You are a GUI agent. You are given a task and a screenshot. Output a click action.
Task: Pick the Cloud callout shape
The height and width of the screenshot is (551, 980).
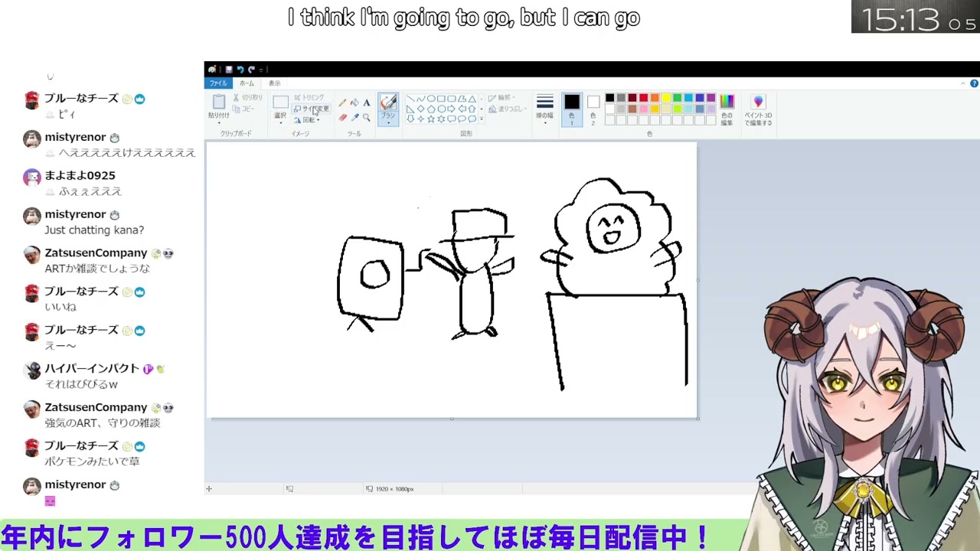click(472, 119)
